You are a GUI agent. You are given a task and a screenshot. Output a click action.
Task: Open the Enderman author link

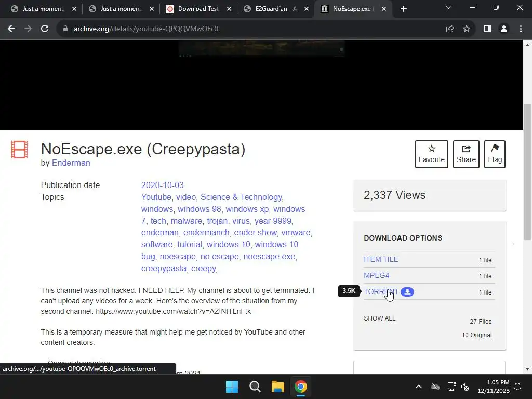point(71,163)
